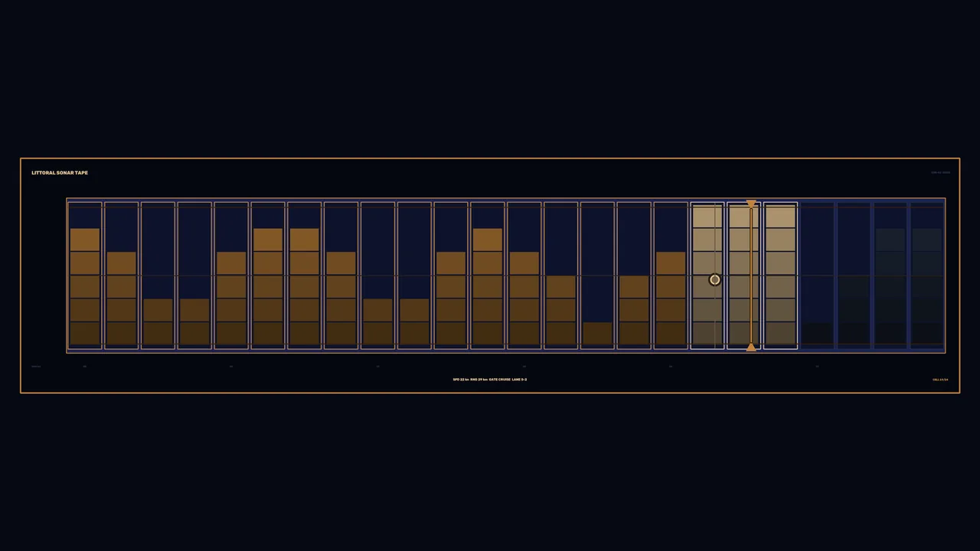The image size is (980, 551).
Task: Select the last dimmed column at far right
Action: pyautogui.click(x=927, y=275)
